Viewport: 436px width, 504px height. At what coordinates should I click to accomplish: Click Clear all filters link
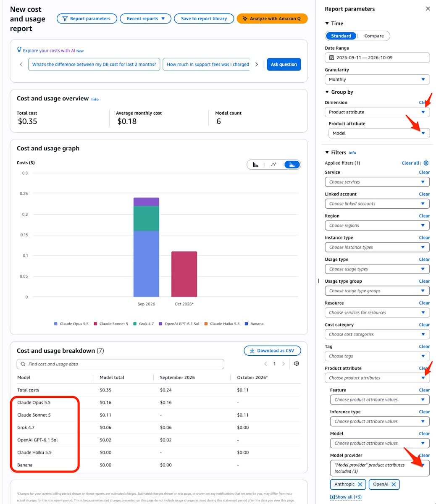coord(410,163)
